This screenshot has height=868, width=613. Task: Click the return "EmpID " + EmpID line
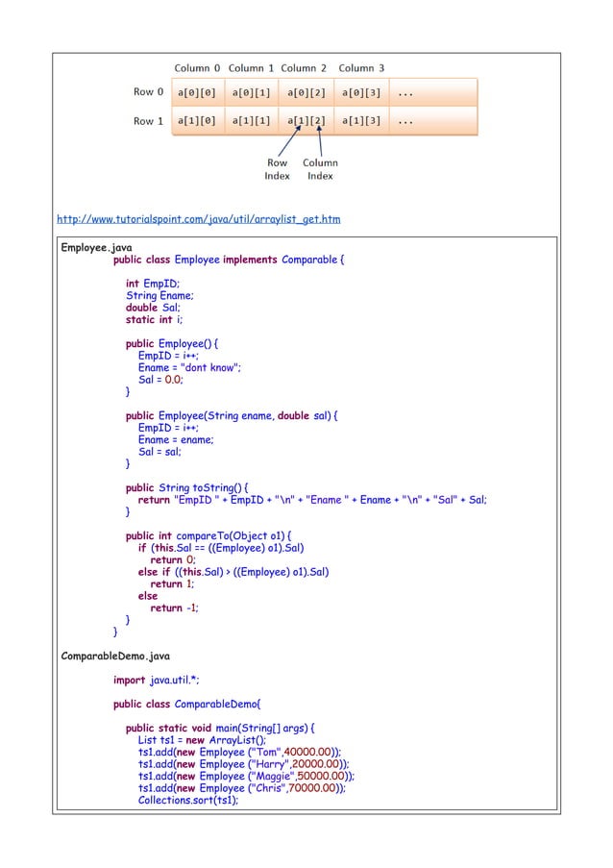(312, 500)
